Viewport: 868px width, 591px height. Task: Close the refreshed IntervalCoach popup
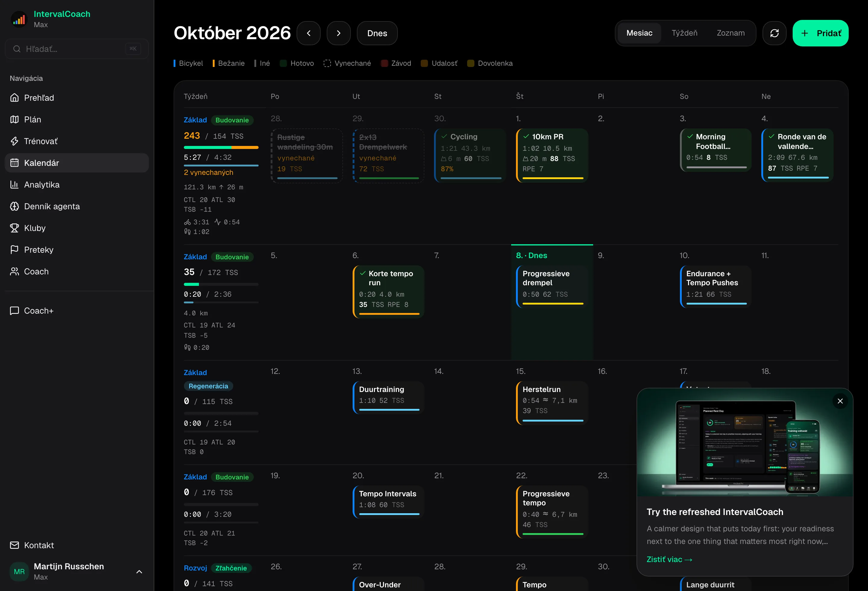840,401
